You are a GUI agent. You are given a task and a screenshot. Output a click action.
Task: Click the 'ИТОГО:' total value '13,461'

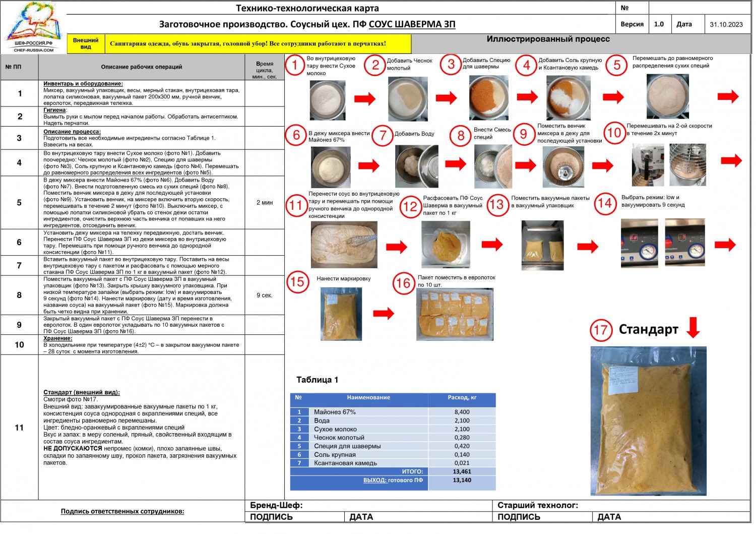pyautogui.click(x=462, y=472)
